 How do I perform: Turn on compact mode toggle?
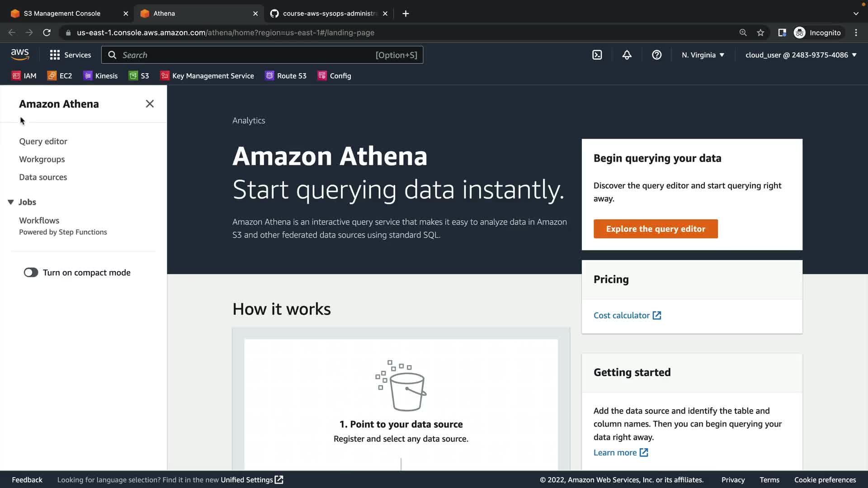coord(31,272)
